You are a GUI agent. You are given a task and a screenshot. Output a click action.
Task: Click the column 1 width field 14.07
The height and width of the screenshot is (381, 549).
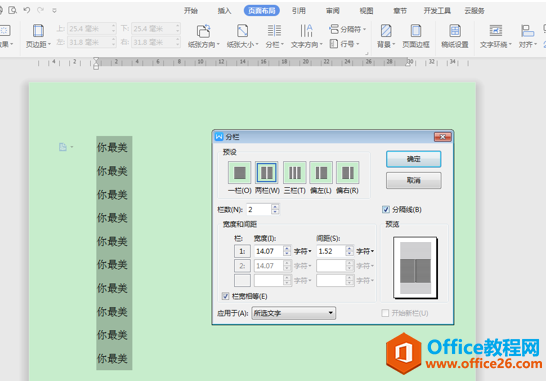point(269,251)
